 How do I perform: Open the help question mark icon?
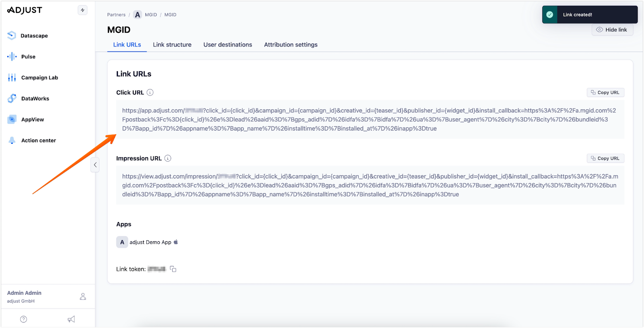24,319
